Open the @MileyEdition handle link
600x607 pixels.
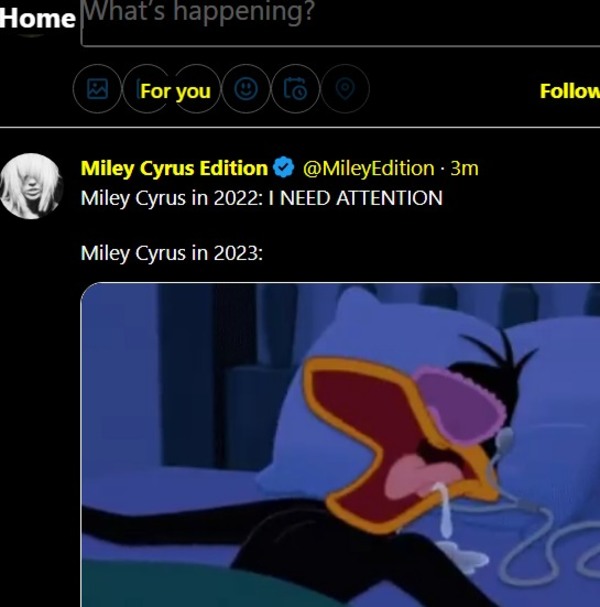point(368,168)
